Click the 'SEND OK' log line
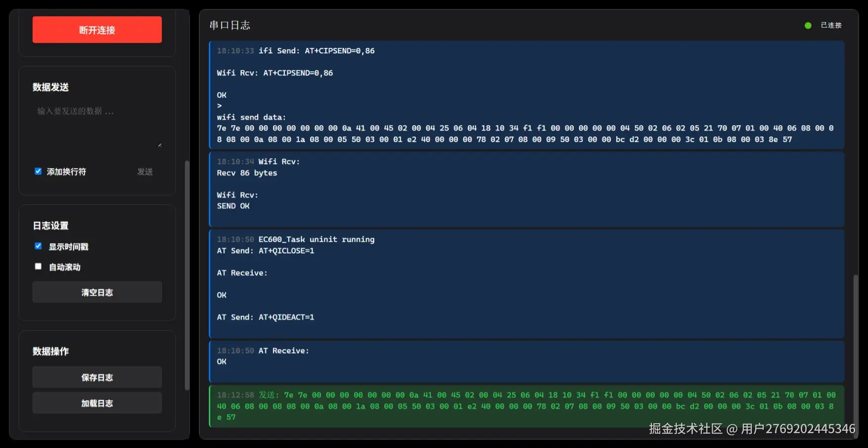This screenshot has height=448, width=868. (x=233, y=206)
